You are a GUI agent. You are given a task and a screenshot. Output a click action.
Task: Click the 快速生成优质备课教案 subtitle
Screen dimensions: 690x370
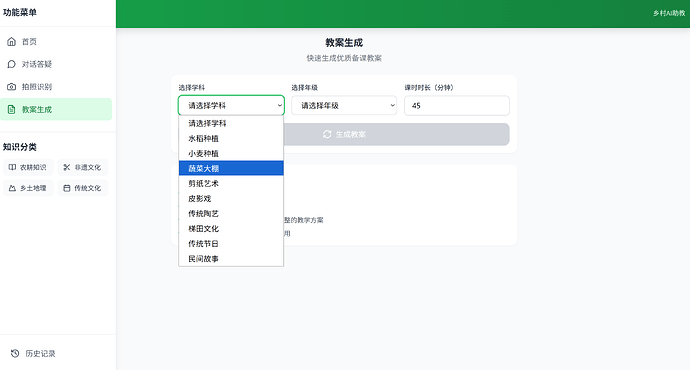coord(344,58)
